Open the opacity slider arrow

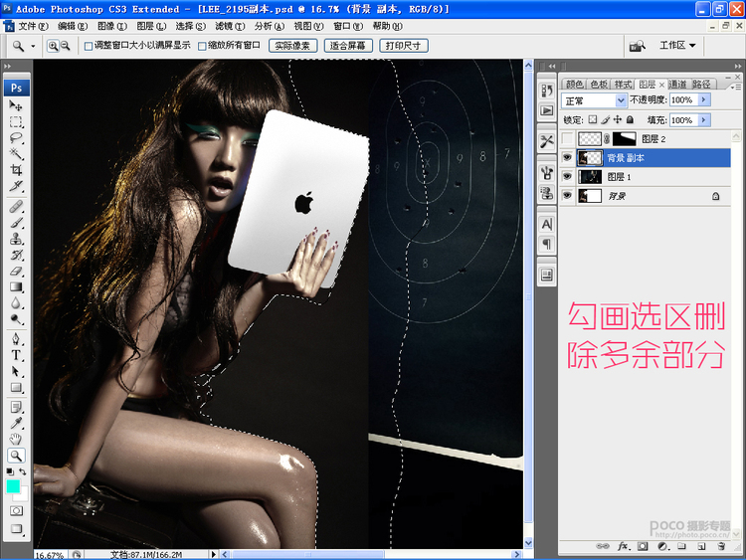click(704, 99)
